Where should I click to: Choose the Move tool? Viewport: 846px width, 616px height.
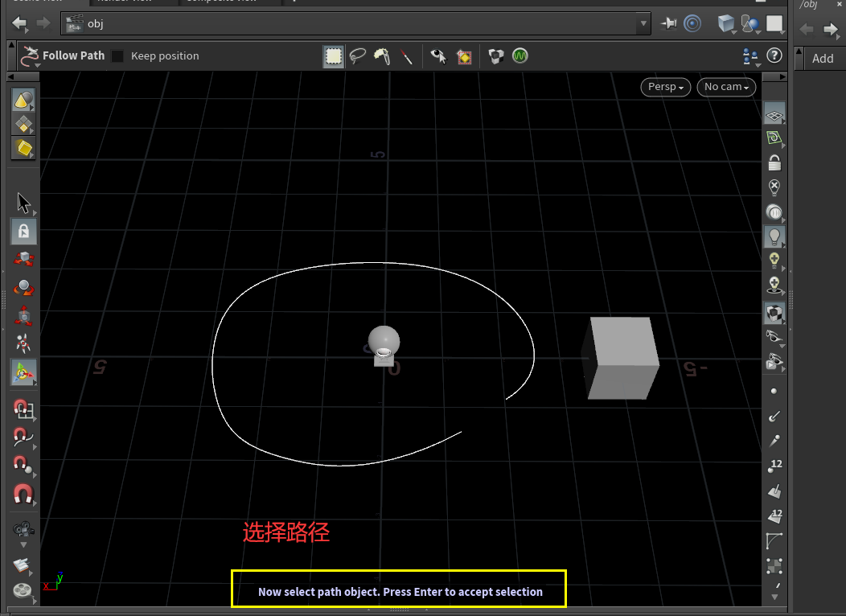tap(24, 259)
